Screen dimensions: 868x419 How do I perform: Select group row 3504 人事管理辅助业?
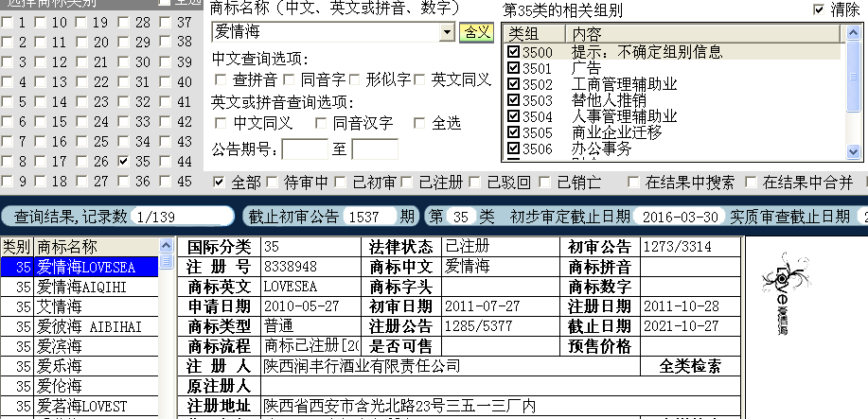(x=674, y=116)
